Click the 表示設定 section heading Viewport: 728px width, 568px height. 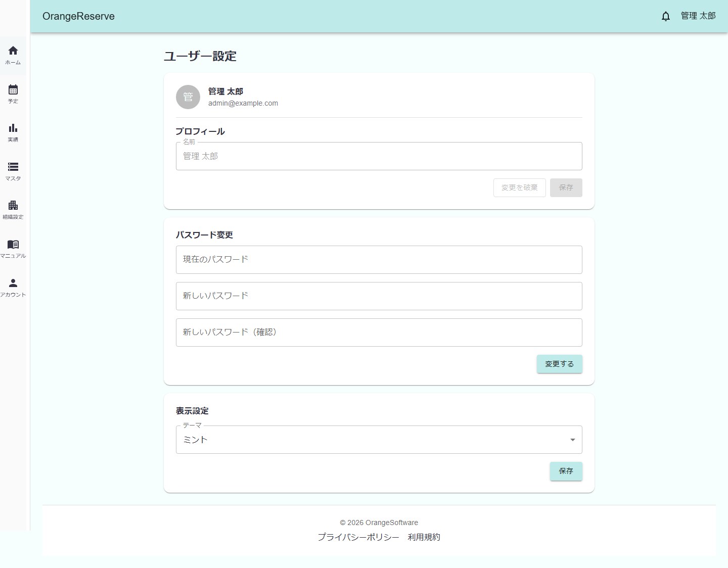pyautogui.click(x=192, y=411)
